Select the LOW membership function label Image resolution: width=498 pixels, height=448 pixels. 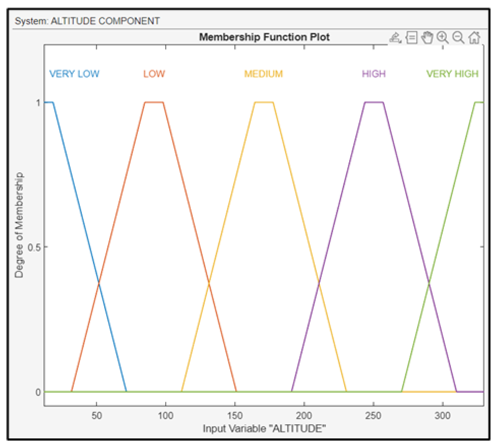(154, 74)
